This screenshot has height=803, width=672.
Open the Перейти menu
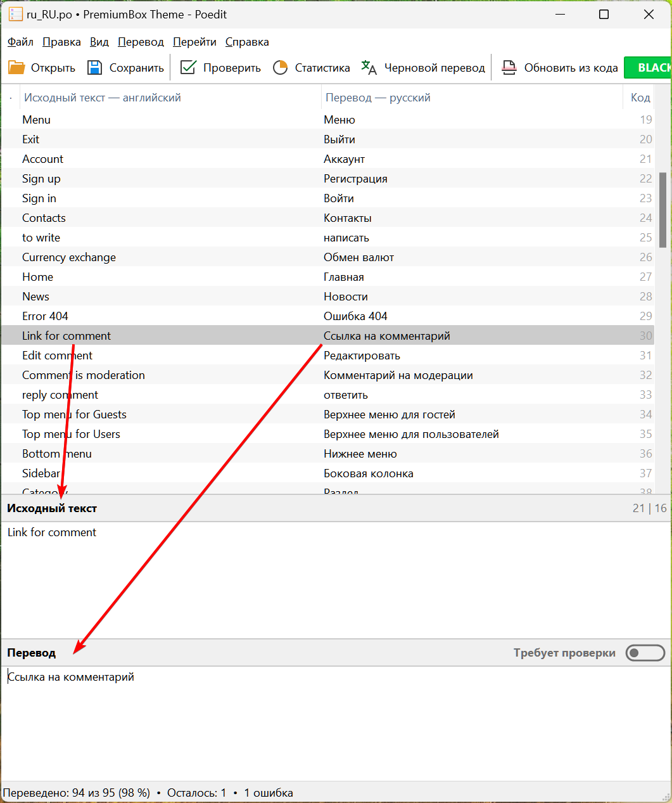pos(194,42)
